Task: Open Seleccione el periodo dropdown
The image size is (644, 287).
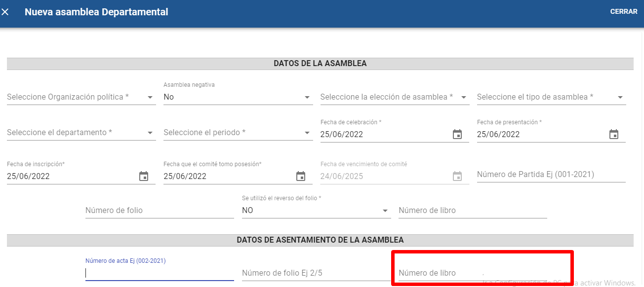Action: coord(307,133)
